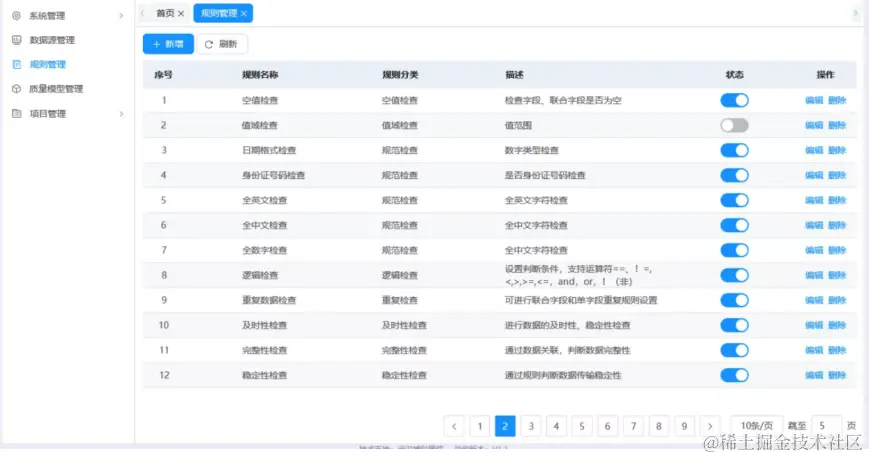Delete the 空值检查 rule
Image resolution: width=869 pixels, height=459 pixels.
pyautogui.click(x=837, y=100)
